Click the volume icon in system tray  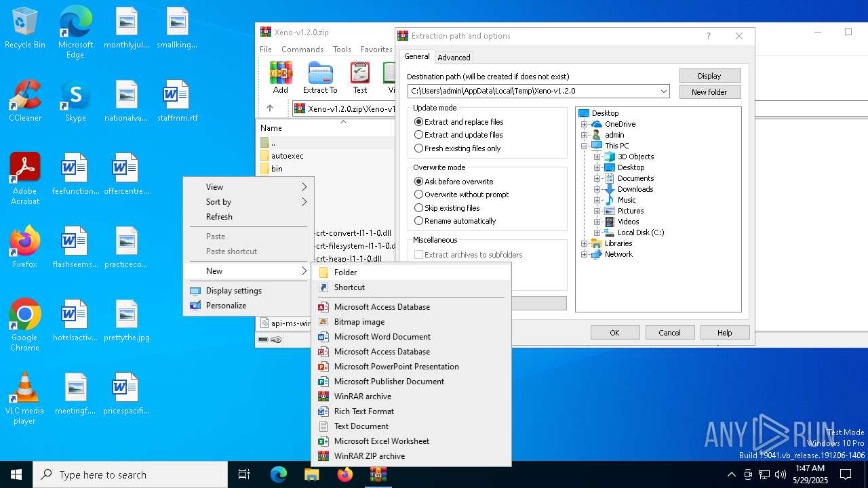pyautogui.click(x=781, y=474)
